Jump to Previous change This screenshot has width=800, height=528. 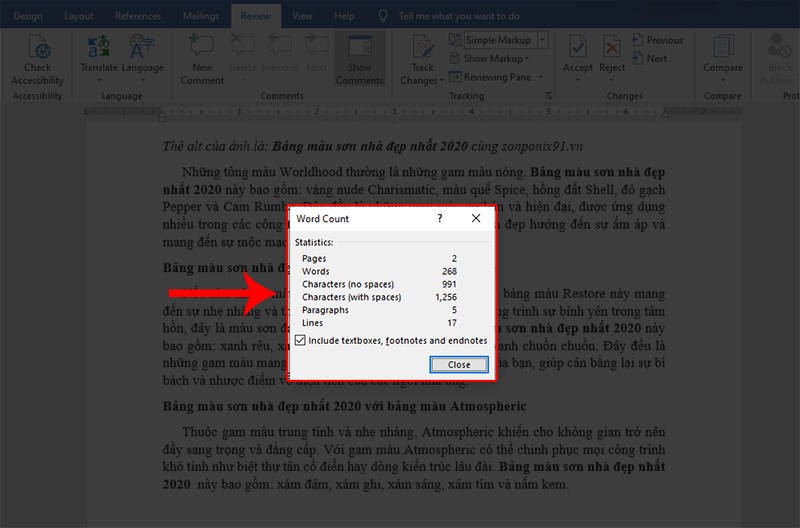[x=658, y=40]
